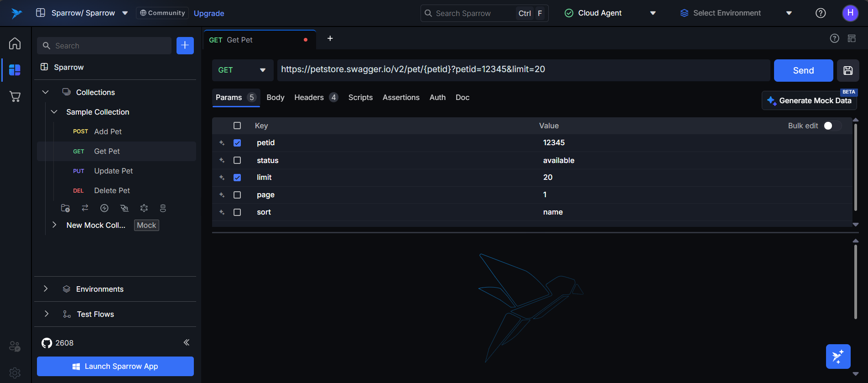This screenshot has width=868, height=383.
Task: Open the Select Environment dropdown
Action: coord(735,13)
